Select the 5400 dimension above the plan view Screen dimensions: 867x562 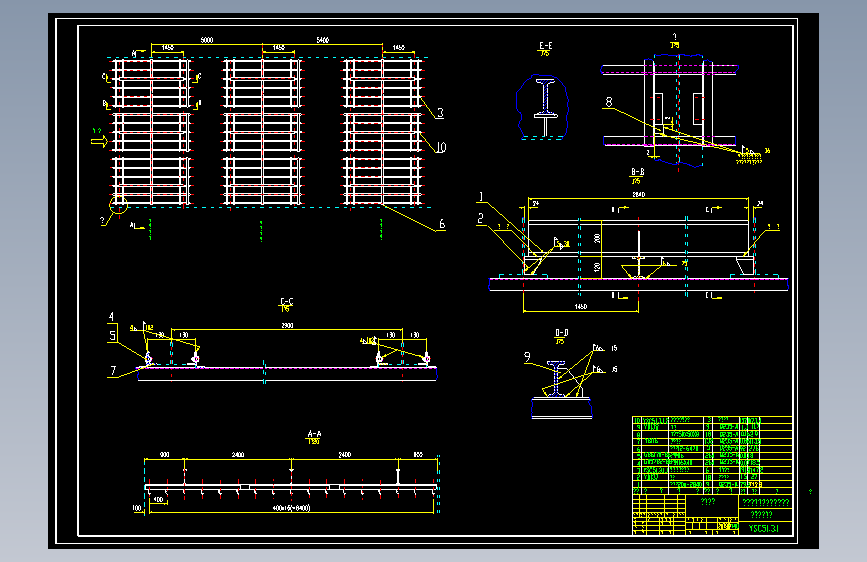pos(322,40)
